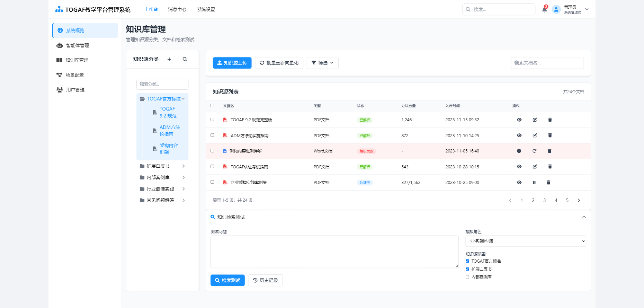This screenshot has width=644, height=308.
Task: Focus the 测试问题 text area
Action: 334,252
